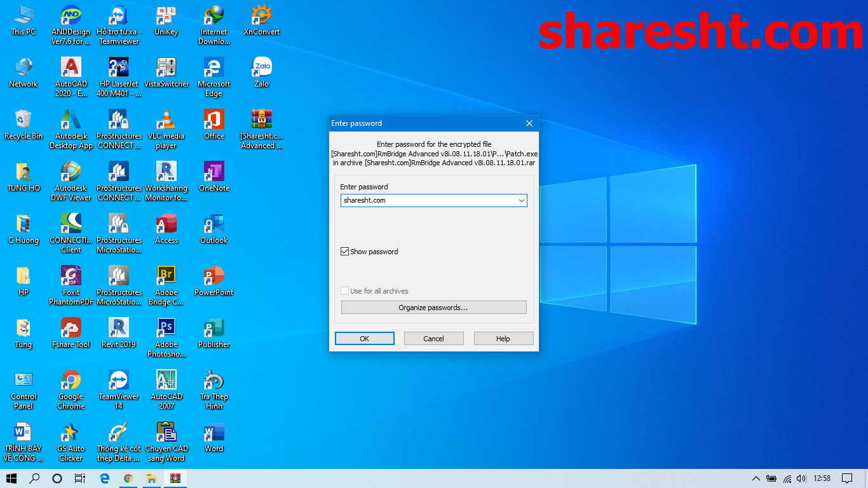Select the Office desktop shortcut
Viewport: 868px width, 488px height.
[x=214, y=125]
